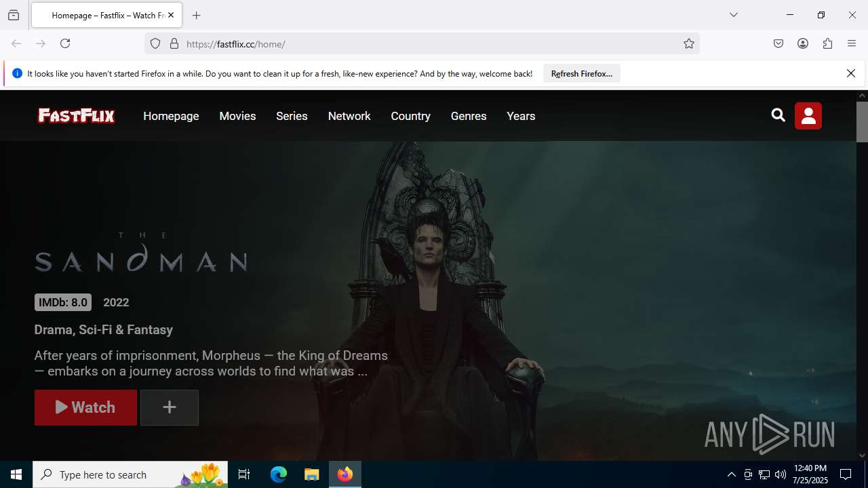Open the Movies section
Screen dimensions: 868x488
coord(237,116)
